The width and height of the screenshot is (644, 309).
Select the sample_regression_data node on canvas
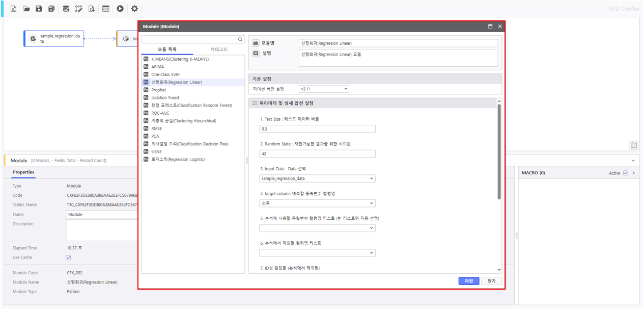tap(54, 39)
